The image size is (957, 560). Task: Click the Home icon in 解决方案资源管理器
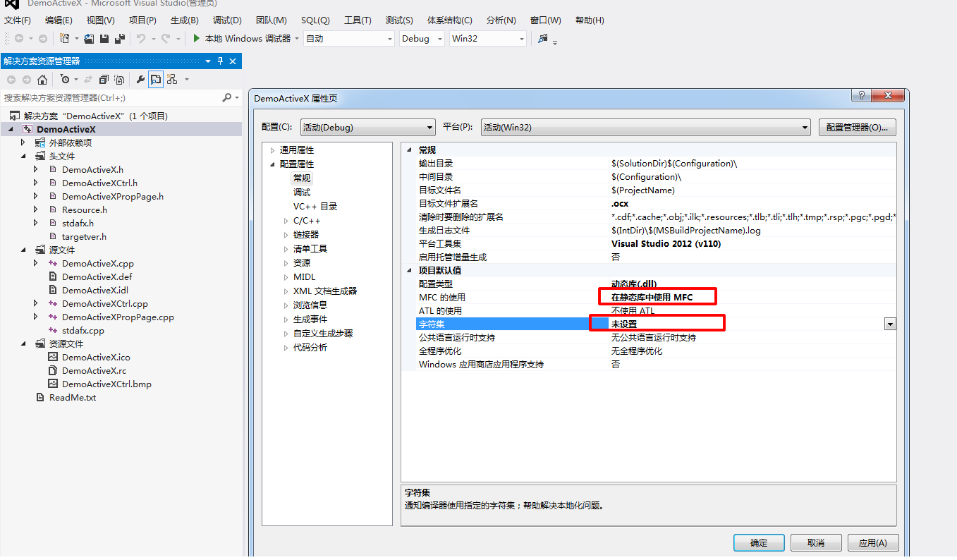(x=42, y=80)
